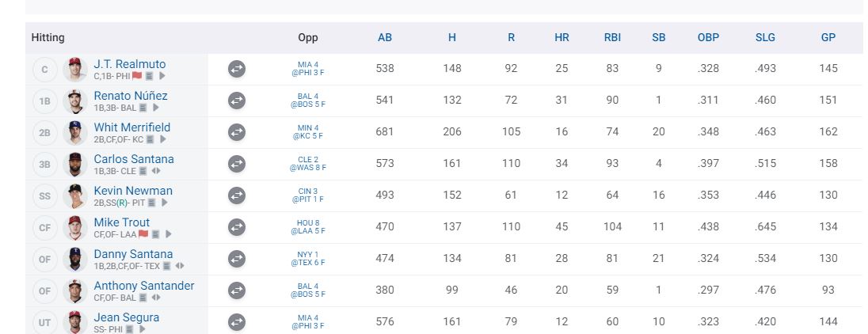The image size is (868, 334).
Task: Click the swap icon in Danny Santana's row
Action: coord(236,260)
